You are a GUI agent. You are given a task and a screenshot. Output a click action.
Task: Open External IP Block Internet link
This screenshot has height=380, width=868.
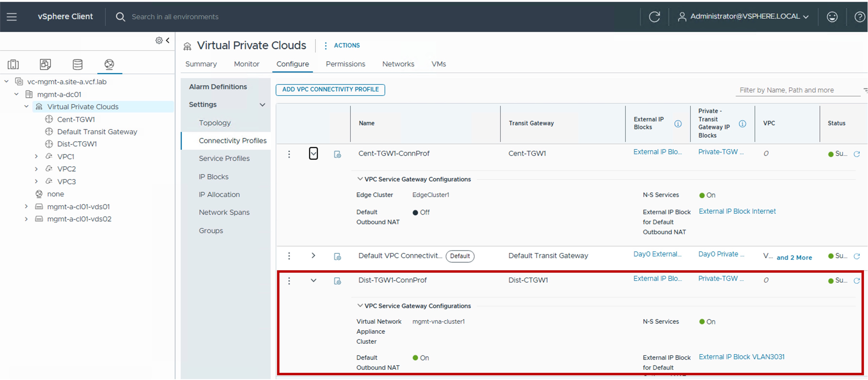point(737,211)
